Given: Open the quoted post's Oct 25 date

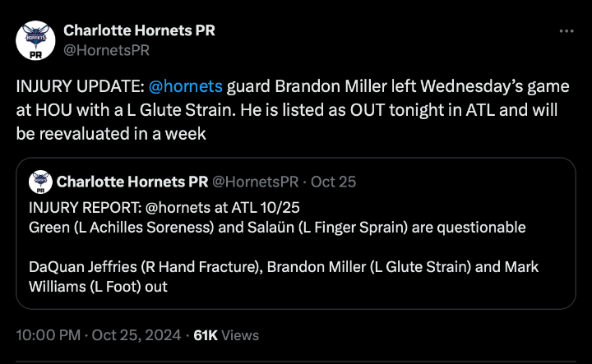Looking at the screenshot, I should coord(335,182).
